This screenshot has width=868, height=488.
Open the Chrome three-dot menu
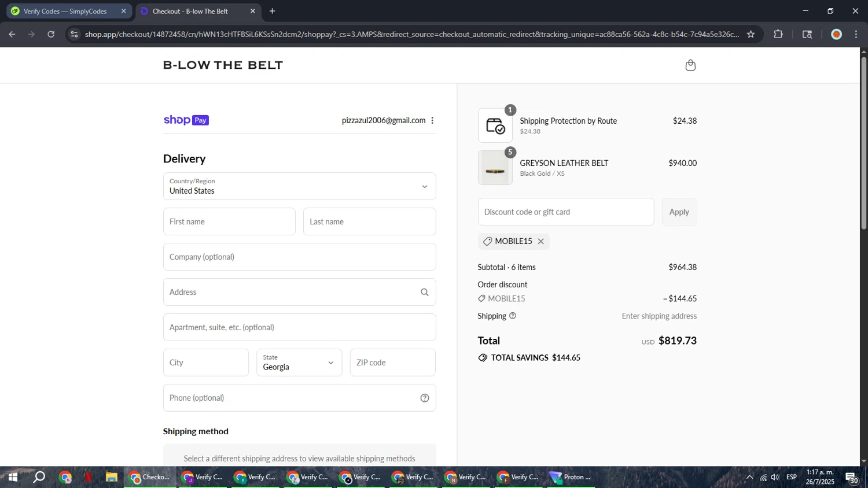856,34
